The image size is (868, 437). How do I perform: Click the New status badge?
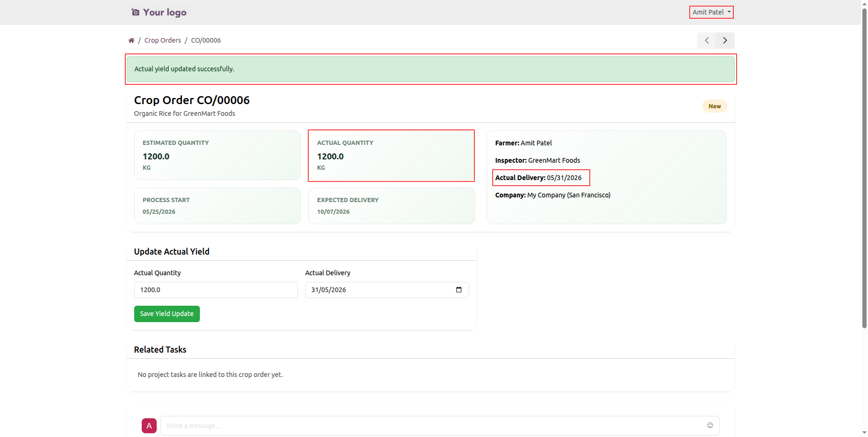tap(715, 106)
